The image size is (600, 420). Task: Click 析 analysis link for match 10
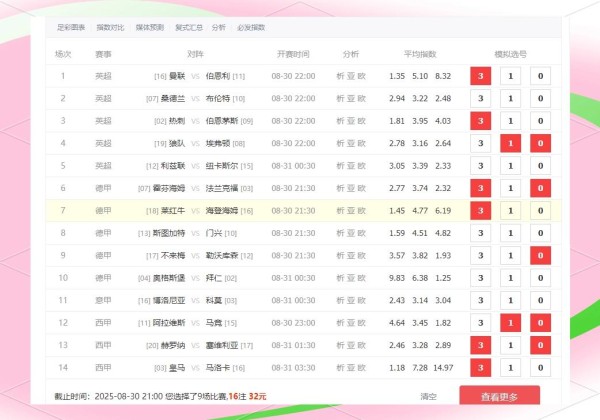click(x=338, y=278)
